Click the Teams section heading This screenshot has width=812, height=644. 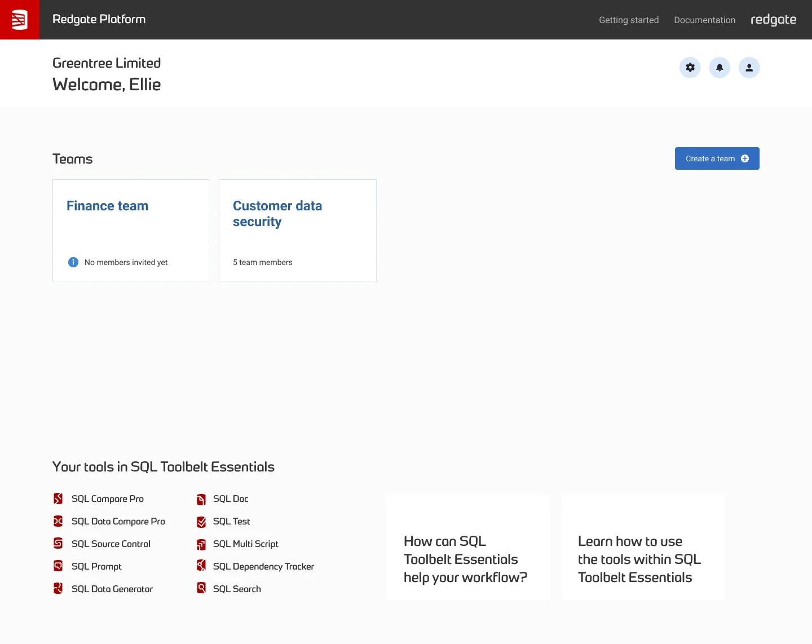73,159
